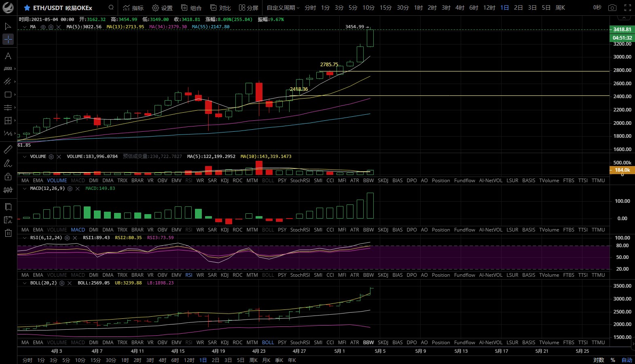Switch to the 4时 timeframe in top bar
Image resolution: width=635 pixels, height=364 pixels.
point(460,8)
